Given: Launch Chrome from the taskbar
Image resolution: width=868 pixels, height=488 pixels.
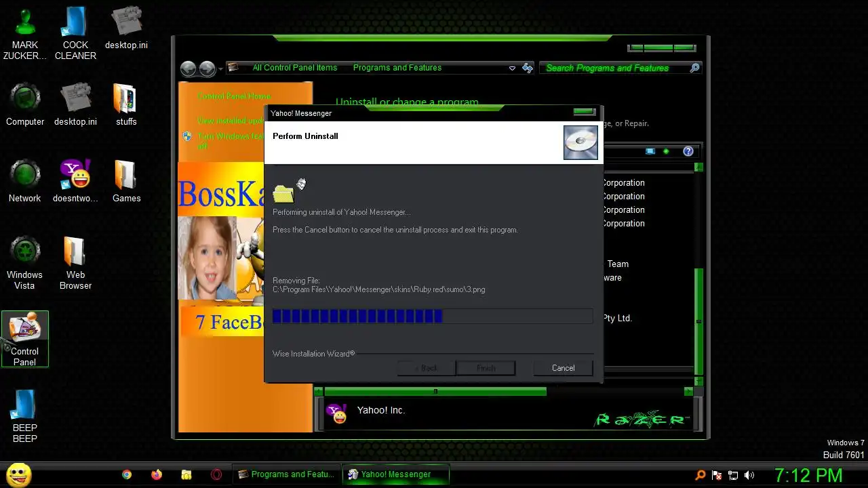Looking at the screenshot, I should (x=127, y=474).
